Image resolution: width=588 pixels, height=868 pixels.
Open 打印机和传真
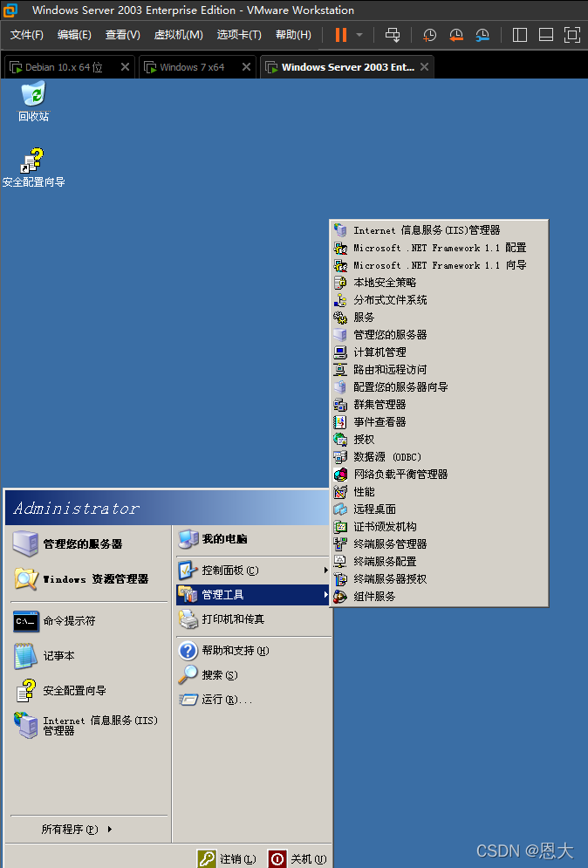coord(253,619)
